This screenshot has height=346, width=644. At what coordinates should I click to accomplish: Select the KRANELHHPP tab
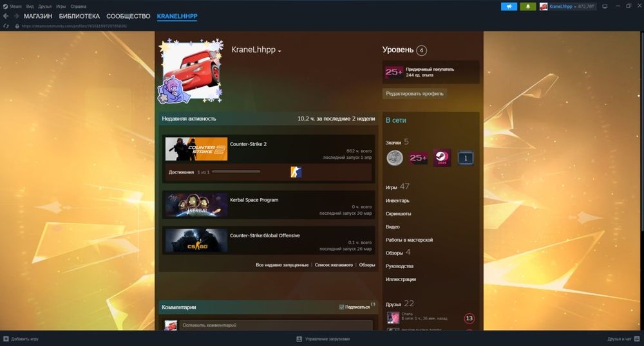click(x=177, y=16)
